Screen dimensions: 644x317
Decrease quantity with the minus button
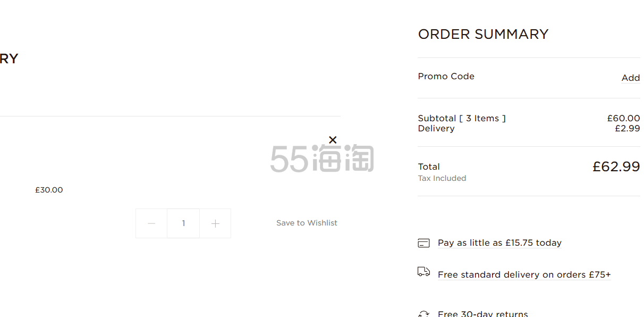click(151, 223)
